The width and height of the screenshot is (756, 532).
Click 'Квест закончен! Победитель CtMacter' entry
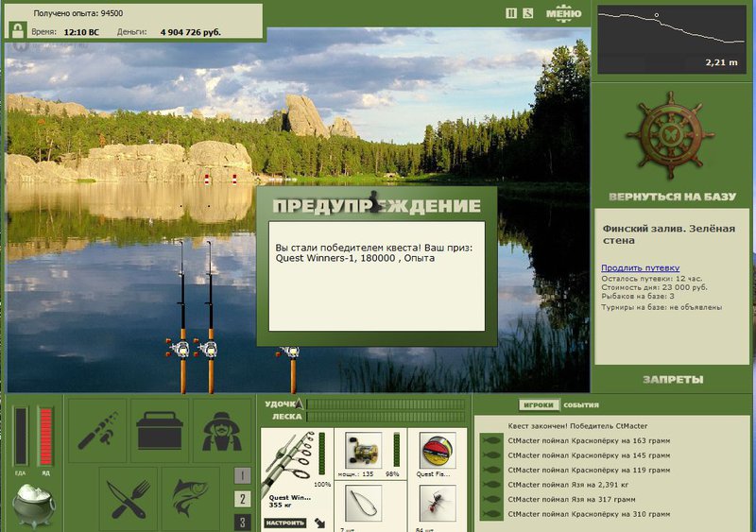click(x=577, y=426)
